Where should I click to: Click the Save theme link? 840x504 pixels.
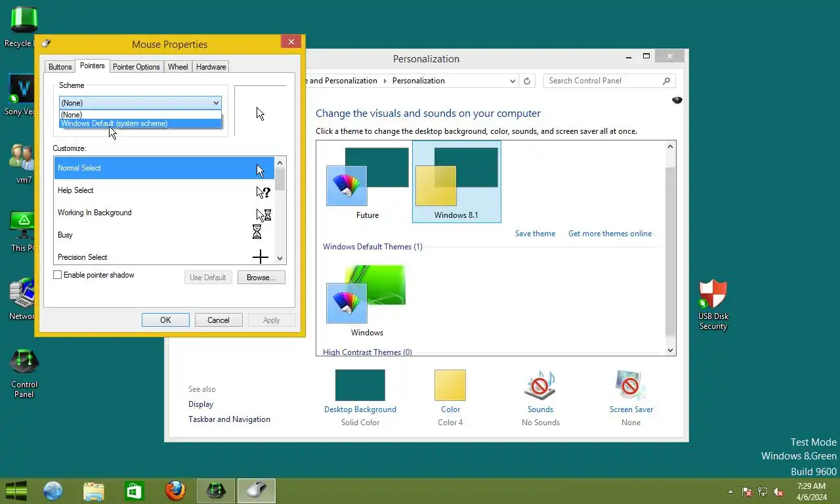point(535,234)
